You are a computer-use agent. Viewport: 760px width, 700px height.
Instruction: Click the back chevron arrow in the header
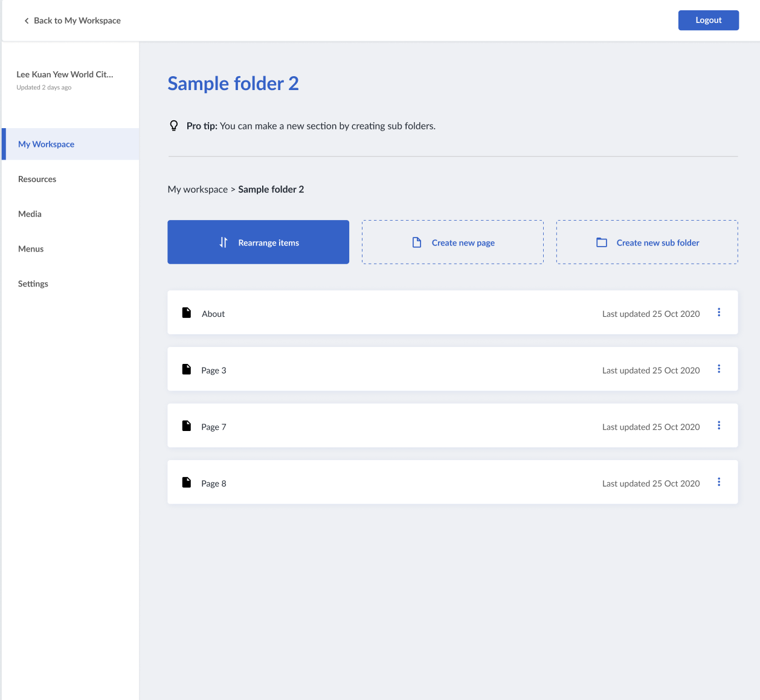[x=26, y=20]
